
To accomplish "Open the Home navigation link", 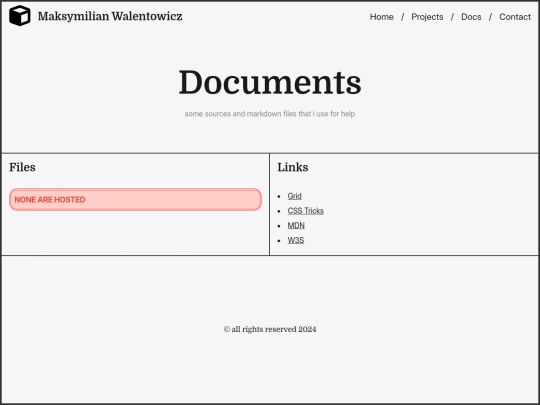I will click(x=382, y=17).
